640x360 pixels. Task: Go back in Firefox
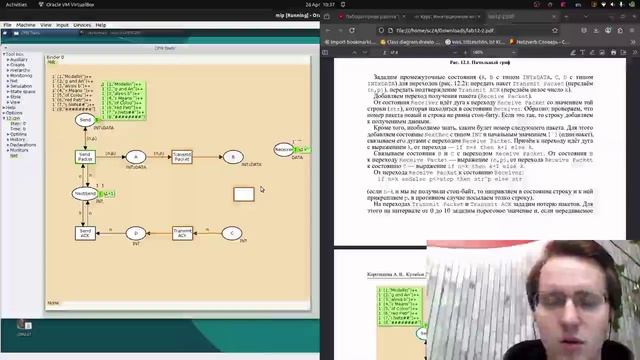[x=328, y=30]
